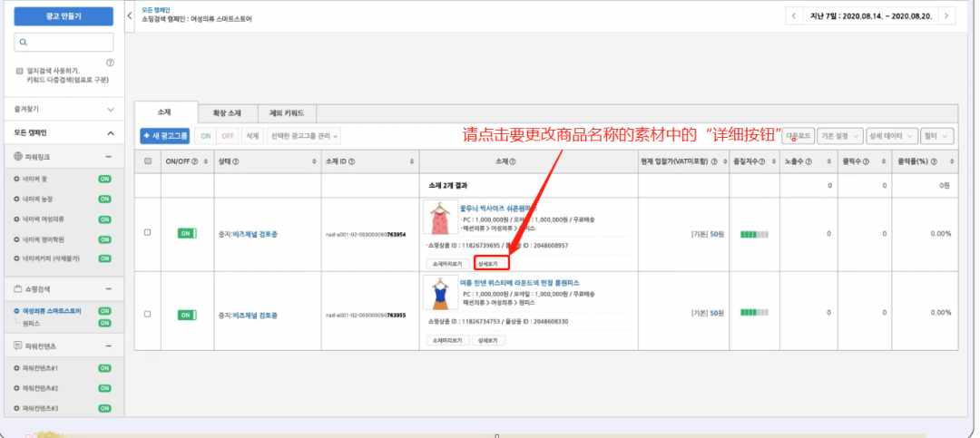Screen dimensions: 980x438
Task: Toggle the ON badge beside 원피스
Action: pyautogui.click(x=105, y=323)
